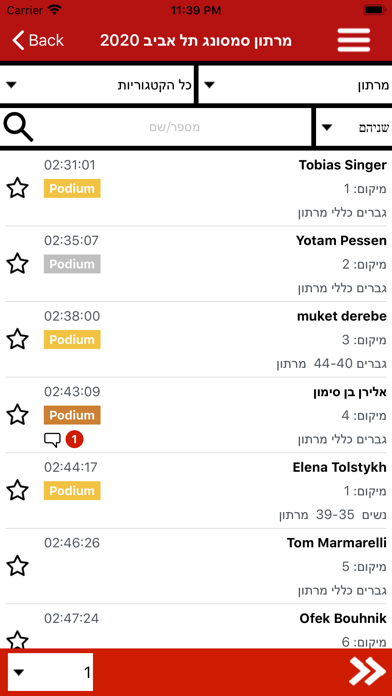Screen dimensions: 392x696
Task: Tap red notification badge showing 1
Action: pyautogui.click(x=74, y=440)
